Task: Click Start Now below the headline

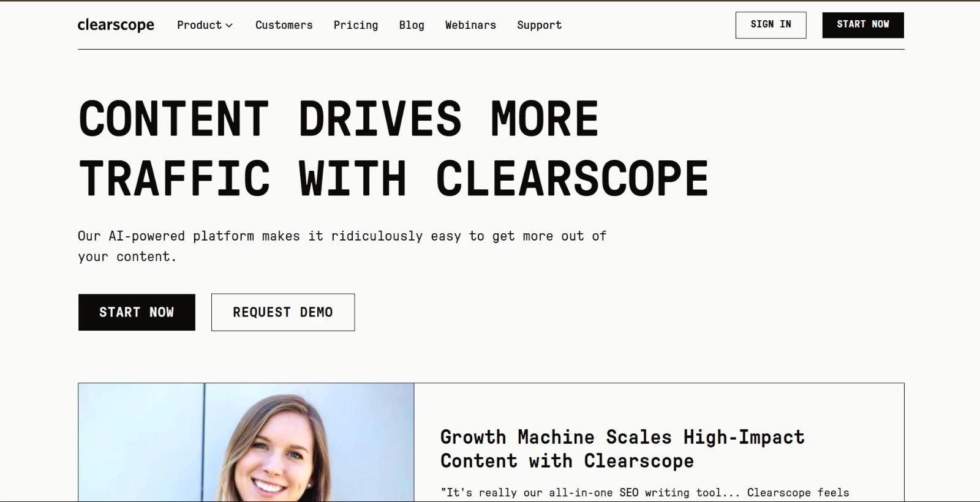Action: pyautogui.click(x=137, y=312)
